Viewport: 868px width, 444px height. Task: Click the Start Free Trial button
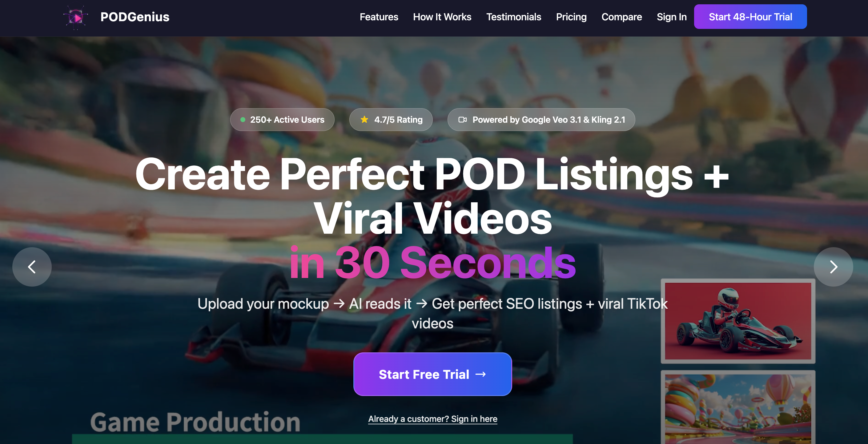433,374
